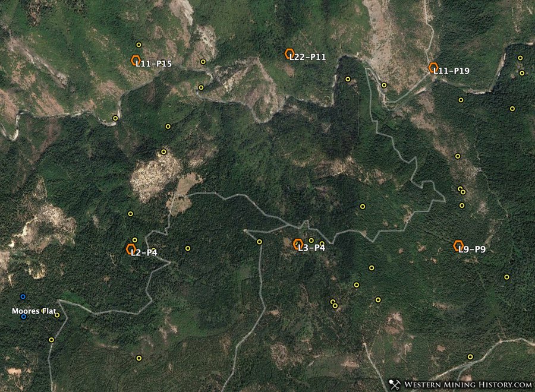This screenshot has height=392, width=535.
Task: Click yellow marker at the large bare clearing
Action: [x=164, y=151]
